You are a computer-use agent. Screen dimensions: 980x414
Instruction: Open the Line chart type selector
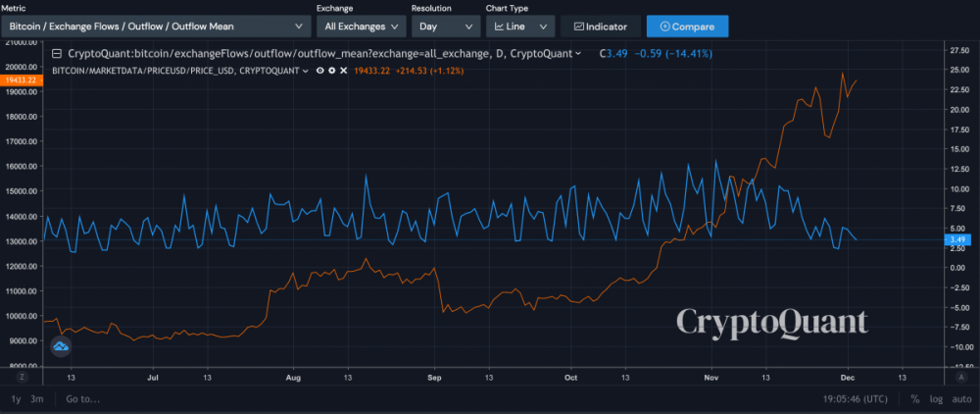click(519, 26)
